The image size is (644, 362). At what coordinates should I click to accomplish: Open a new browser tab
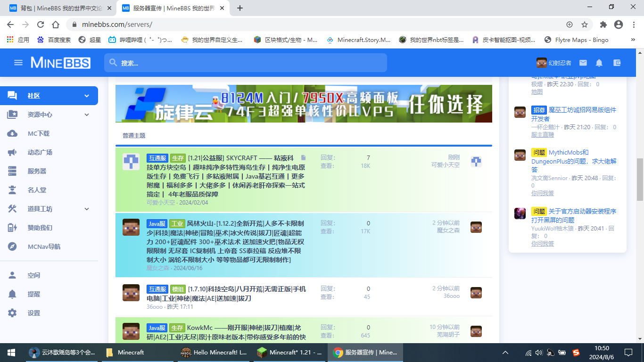(x=240, y=8)
